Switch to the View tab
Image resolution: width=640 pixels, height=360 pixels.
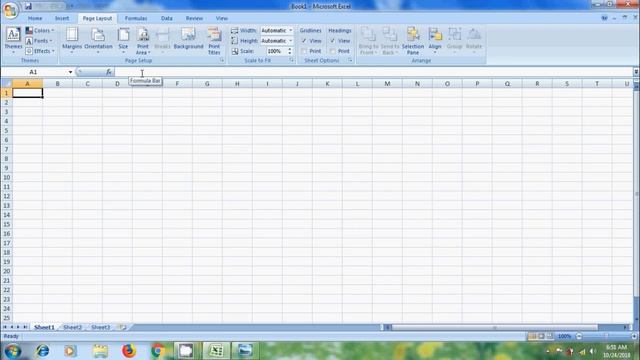point(222,18)
